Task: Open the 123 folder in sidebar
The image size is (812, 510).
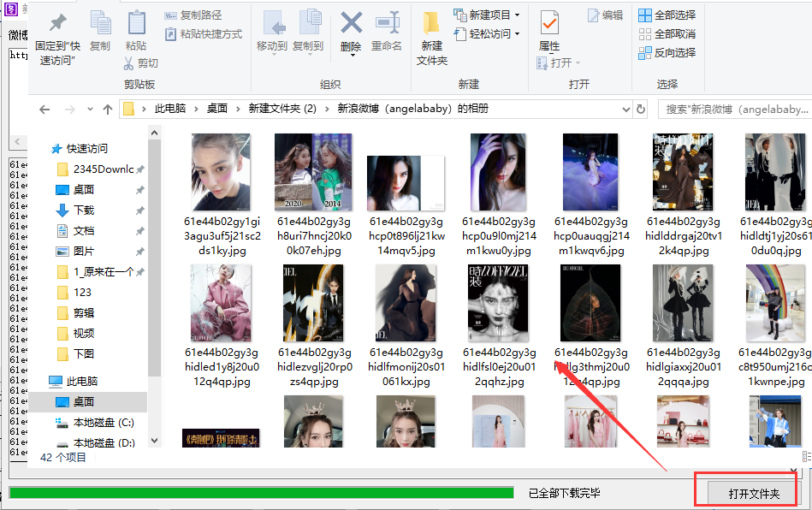Action: coord(74,292)
